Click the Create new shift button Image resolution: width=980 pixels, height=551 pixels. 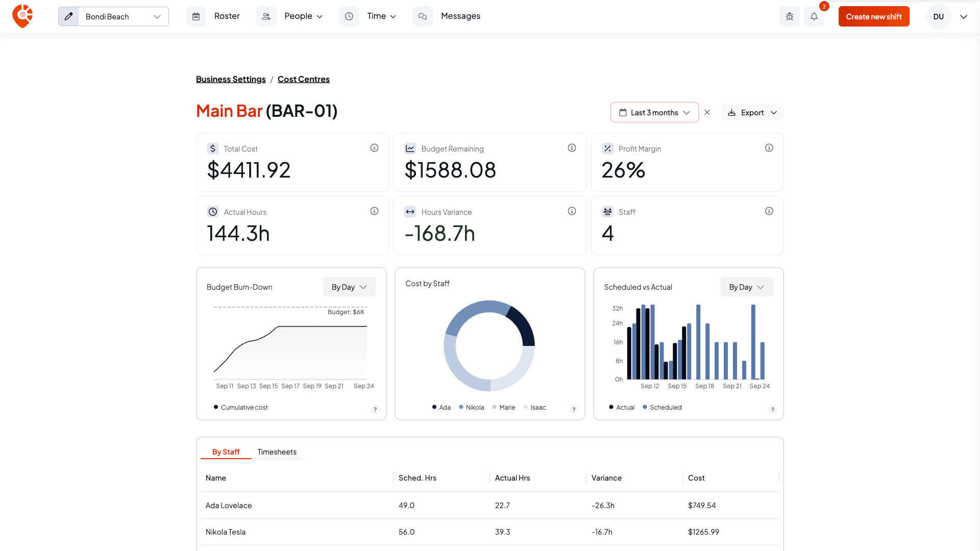874,16
